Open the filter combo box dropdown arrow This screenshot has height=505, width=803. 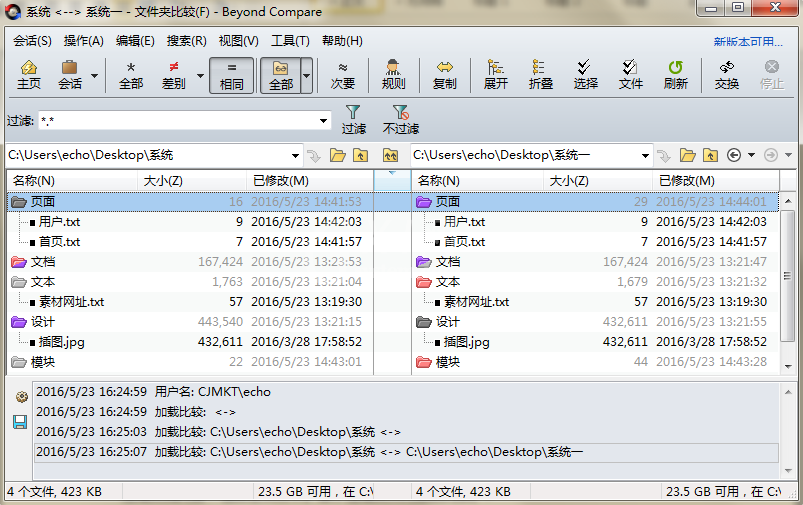click(324, 121)
